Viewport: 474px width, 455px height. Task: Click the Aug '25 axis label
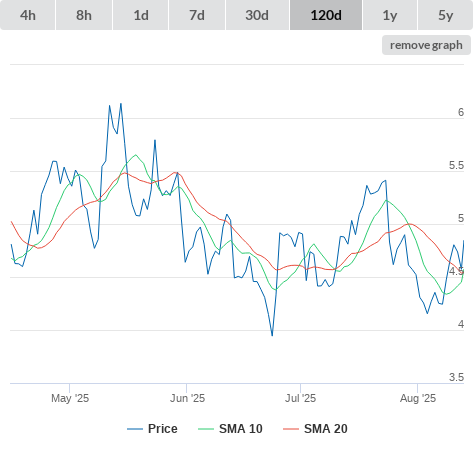418,398
